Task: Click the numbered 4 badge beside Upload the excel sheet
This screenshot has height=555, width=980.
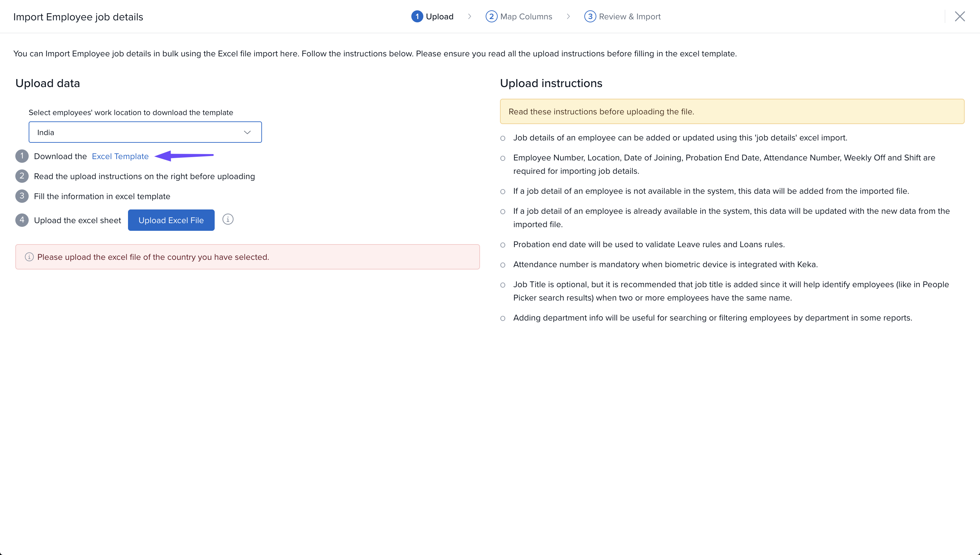Action: tap(22, 220)
